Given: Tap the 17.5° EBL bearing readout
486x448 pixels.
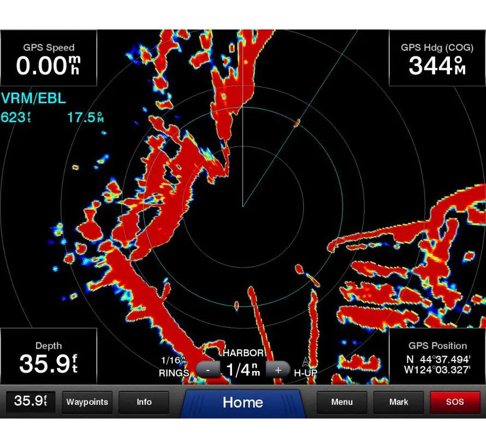Looking at the screenshot, I should [86, 117].
